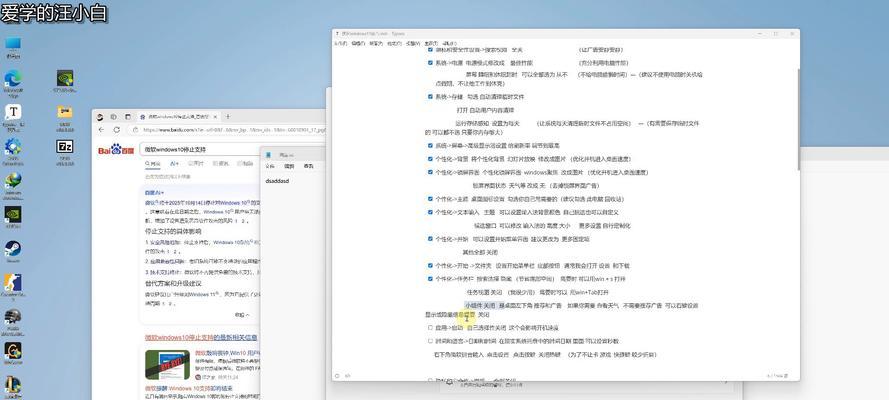This screenshot has height=400, width=889.
Task: Uncheck the 系统->电源 checkbox
Action: click(430, 63)
